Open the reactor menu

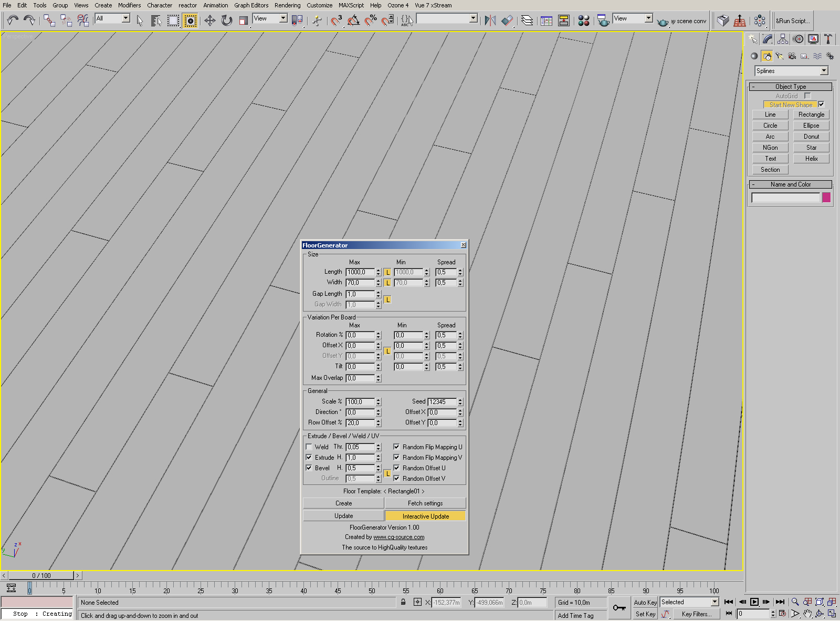187,5
